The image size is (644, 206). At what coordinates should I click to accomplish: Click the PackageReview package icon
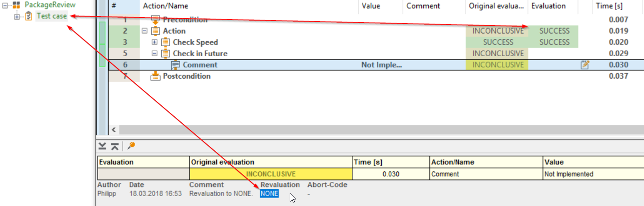point(17,5)
